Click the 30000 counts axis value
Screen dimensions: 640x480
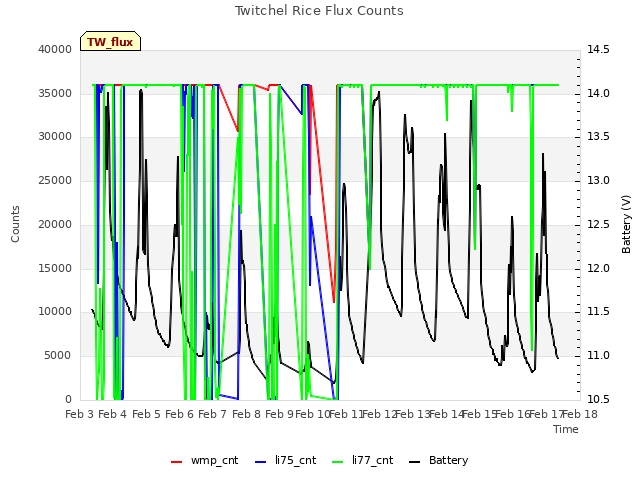coord(55,137)
